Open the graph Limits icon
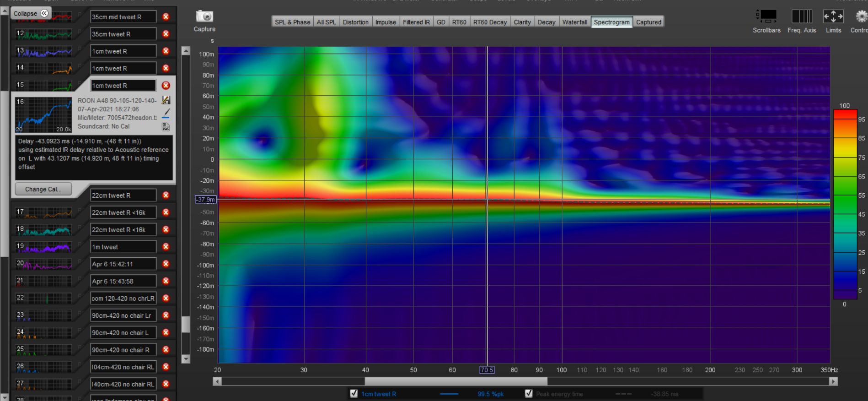Screen dimensions: 868x401 coord(833,16)
